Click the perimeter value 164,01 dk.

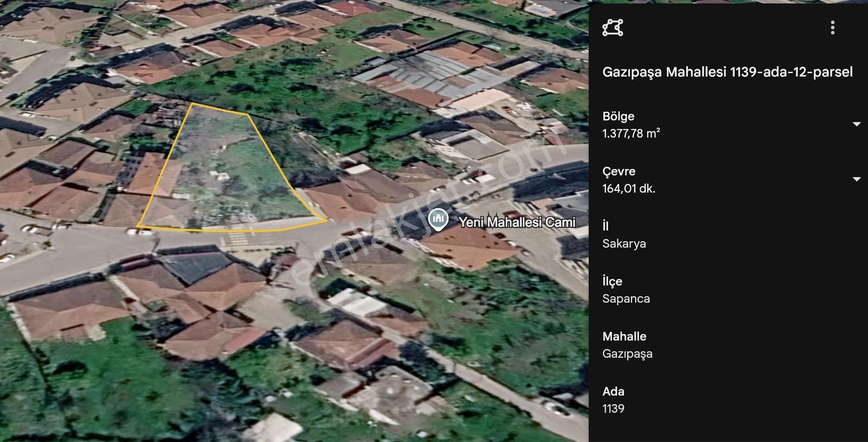(629, 189)
